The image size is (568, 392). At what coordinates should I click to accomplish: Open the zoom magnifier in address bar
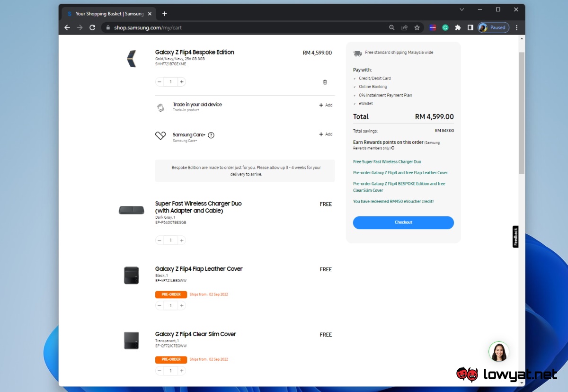[391, 27]
